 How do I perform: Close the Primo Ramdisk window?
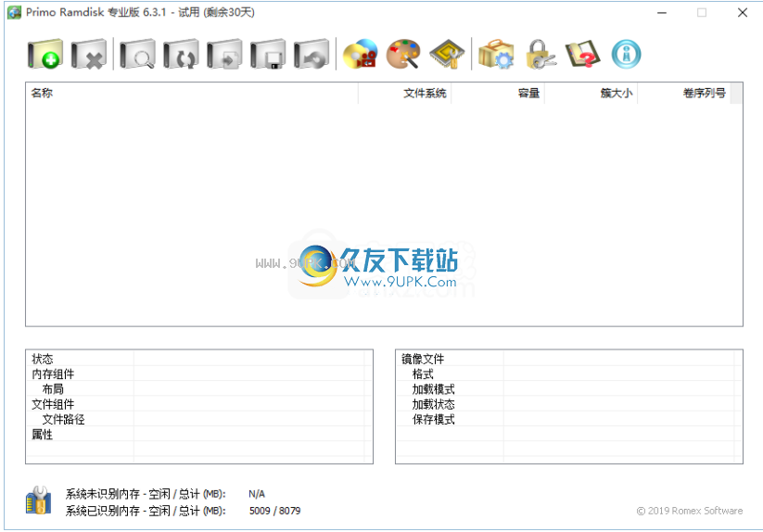point(743,13)
